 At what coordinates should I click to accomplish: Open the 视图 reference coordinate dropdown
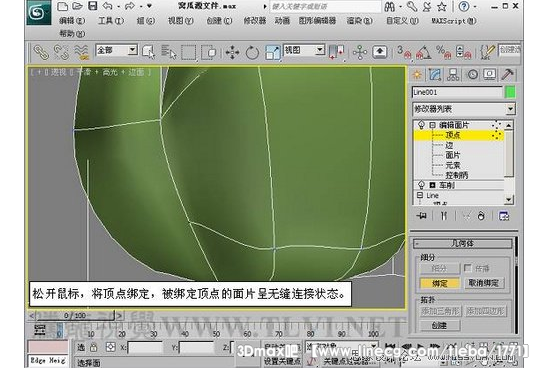click(x=304, y=50)
